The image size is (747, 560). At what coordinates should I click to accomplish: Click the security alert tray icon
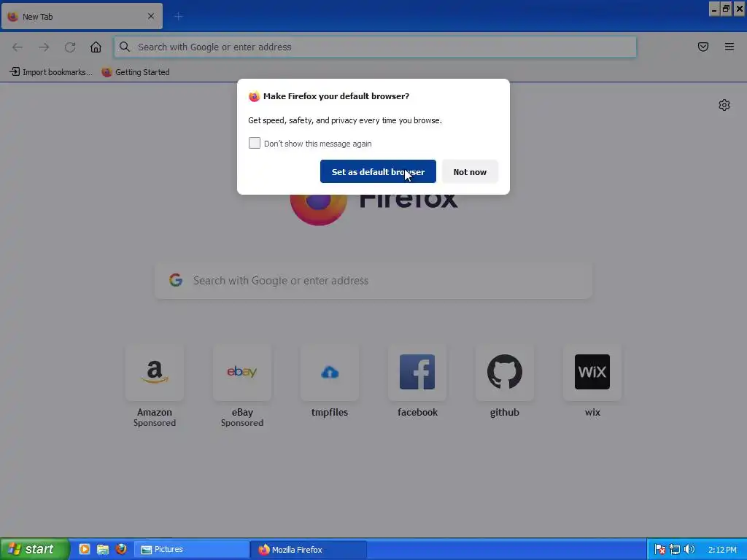click(659, 550)
